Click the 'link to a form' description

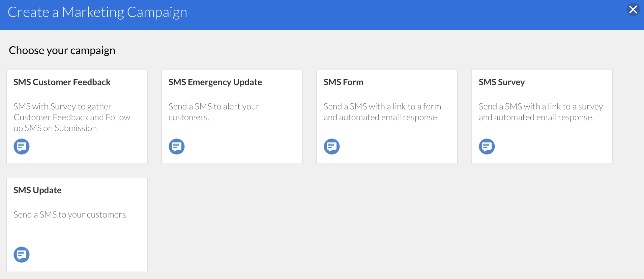click(382, 112)
